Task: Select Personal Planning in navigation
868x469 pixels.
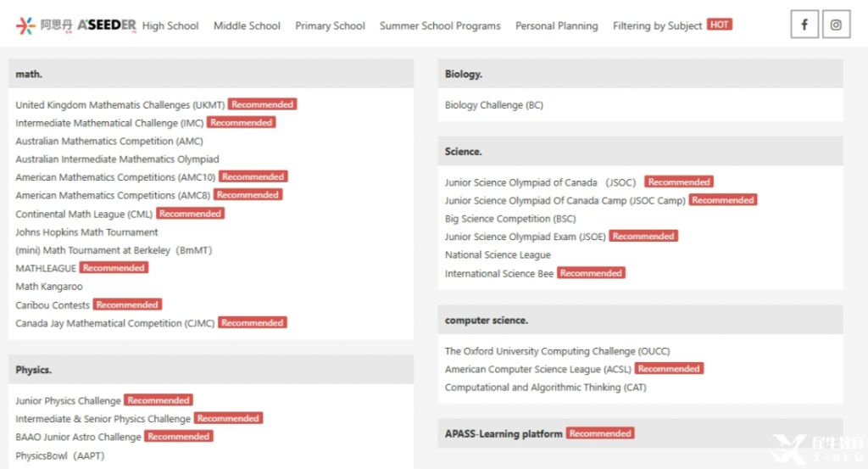Action: (x=556, y=26)
